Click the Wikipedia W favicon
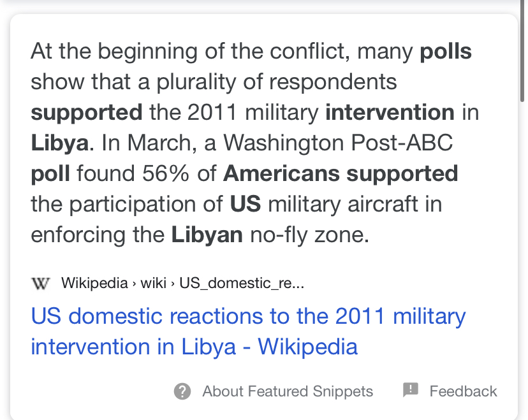 (x=41, y=283)
